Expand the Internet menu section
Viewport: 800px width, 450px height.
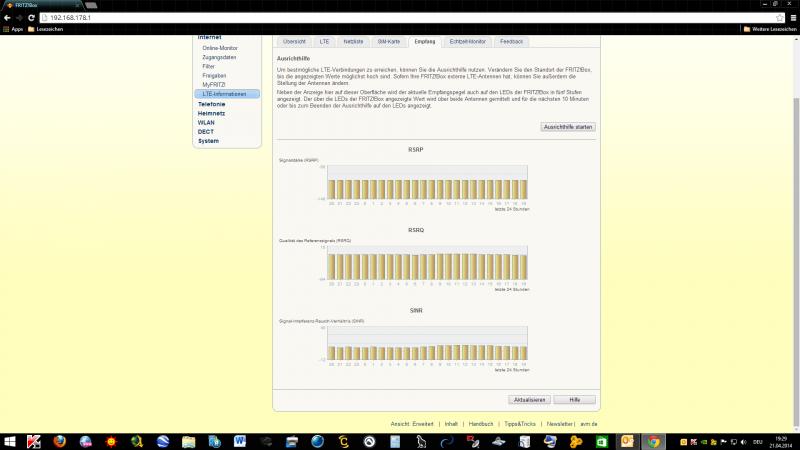(x=209, y=37)
